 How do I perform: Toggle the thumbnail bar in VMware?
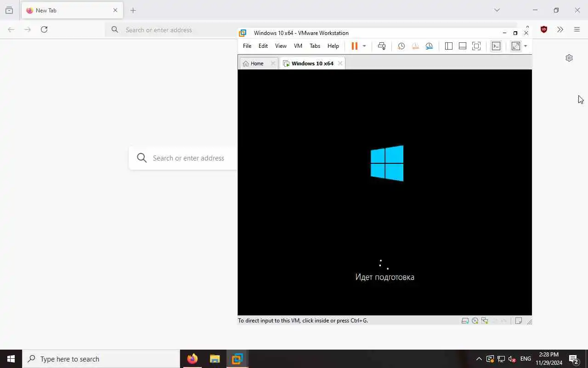tap(463, 46)
